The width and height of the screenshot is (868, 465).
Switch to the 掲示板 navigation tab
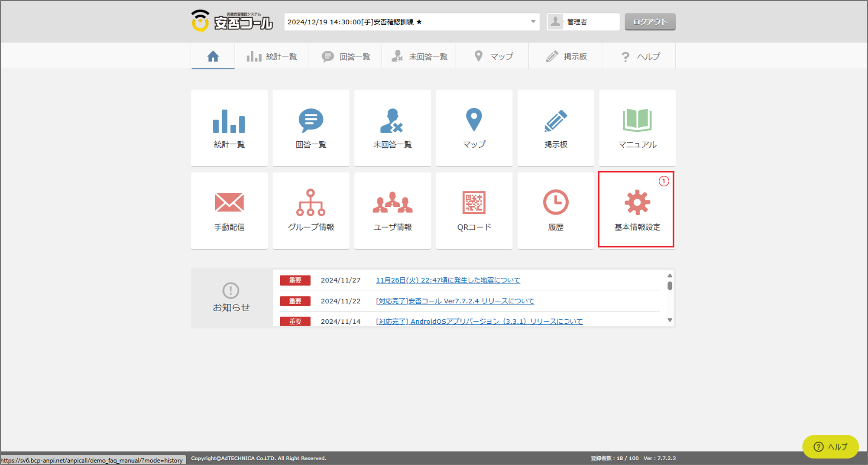[566, 56]
